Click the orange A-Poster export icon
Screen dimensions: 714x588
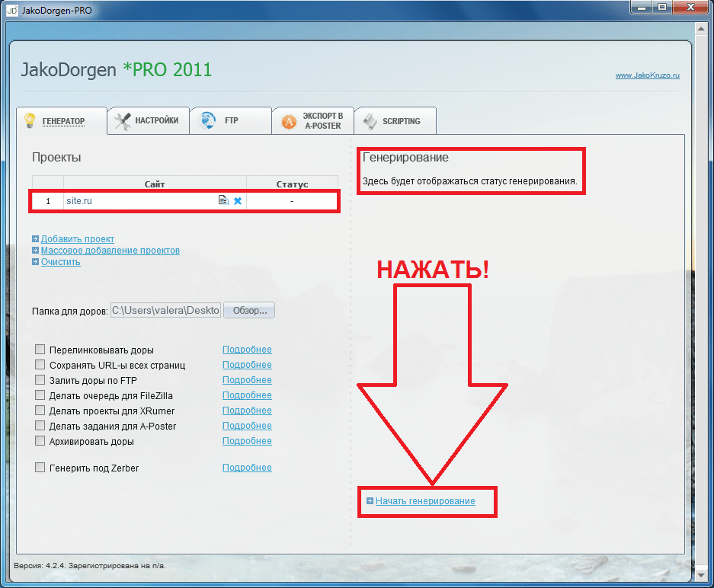pyautogui.click(x=289, y=122)
